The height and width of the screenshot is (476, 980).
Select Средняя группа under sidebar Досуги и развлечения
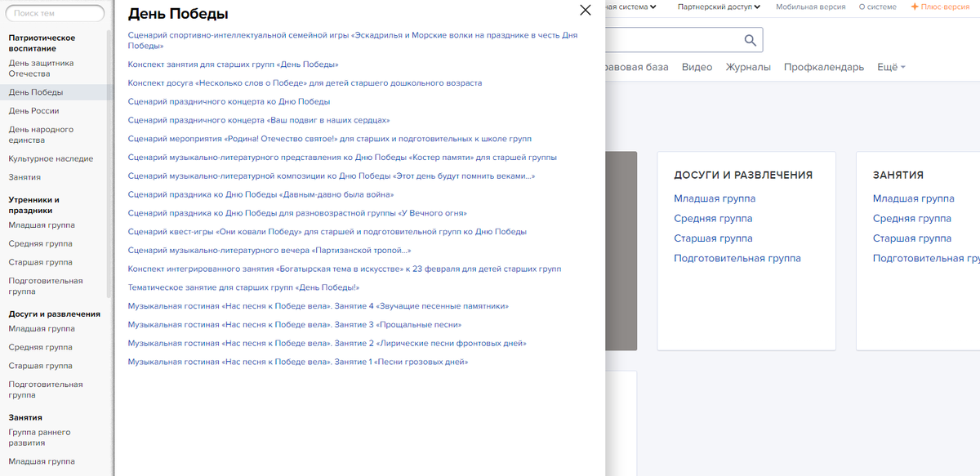(40, 347)
